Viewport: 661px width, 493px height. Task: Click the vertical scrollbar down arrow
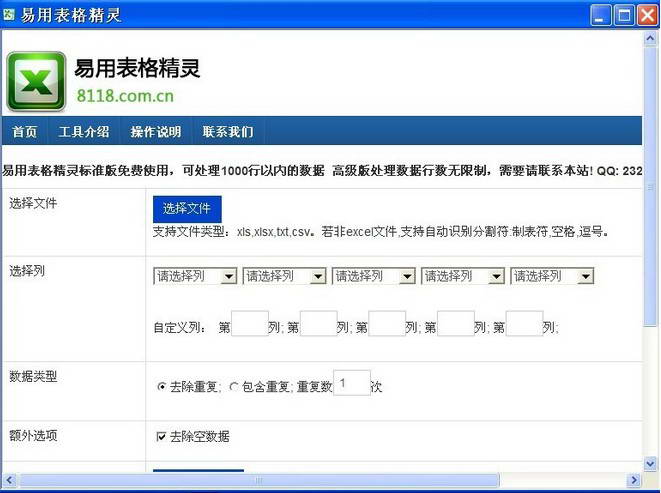pos(650,464)
